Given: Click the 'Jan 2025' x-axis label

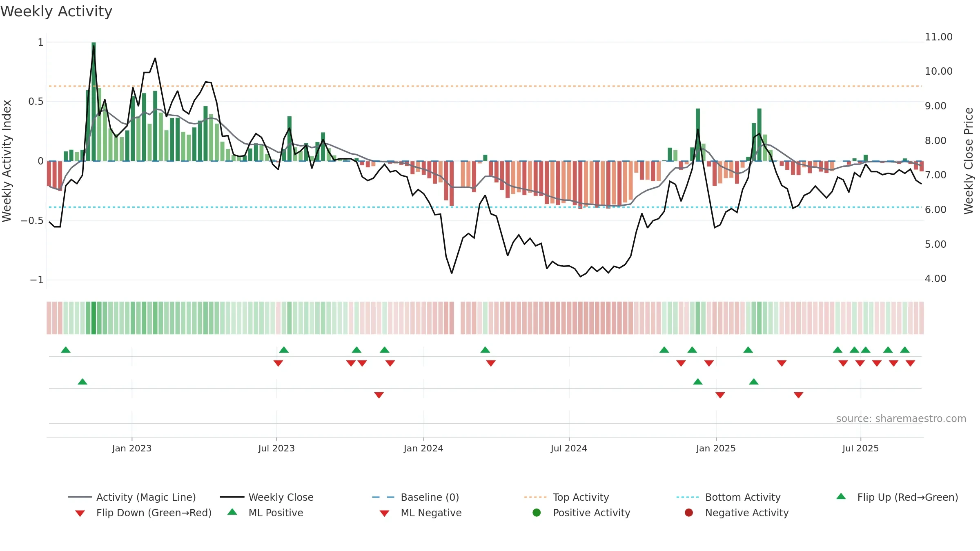Looking at the screenshot, I should [x=716, y=448].
